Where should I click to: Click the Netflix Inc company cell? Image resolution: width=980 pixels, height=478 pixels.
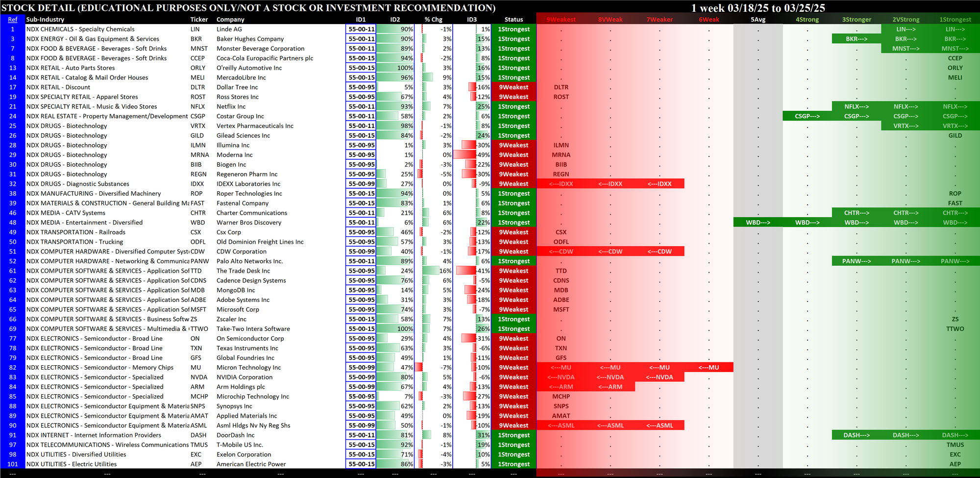click(231, 106)
